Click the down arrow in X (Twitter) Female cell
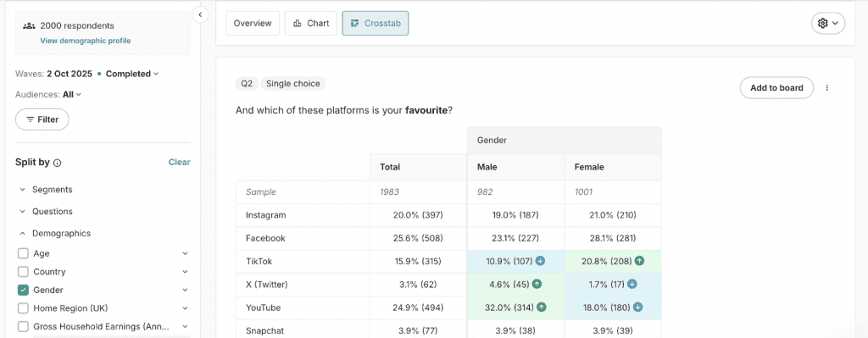 632,285
